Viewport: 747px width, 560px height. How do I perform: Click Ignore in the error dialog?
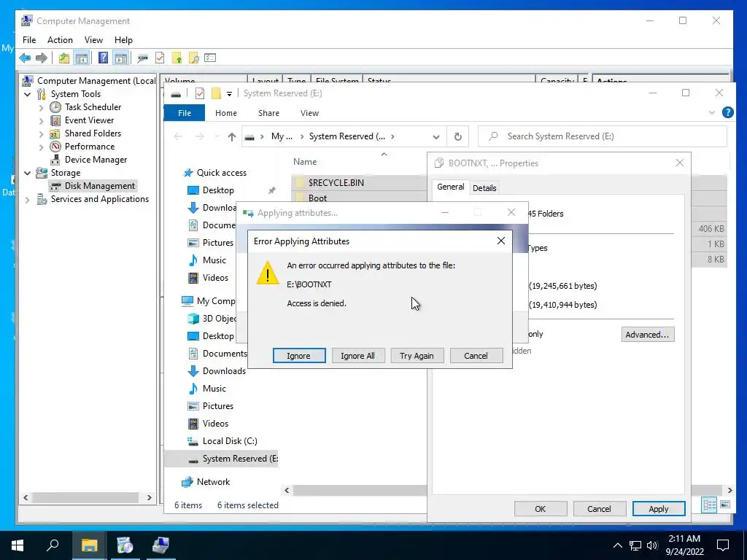[x=299, y=356]
